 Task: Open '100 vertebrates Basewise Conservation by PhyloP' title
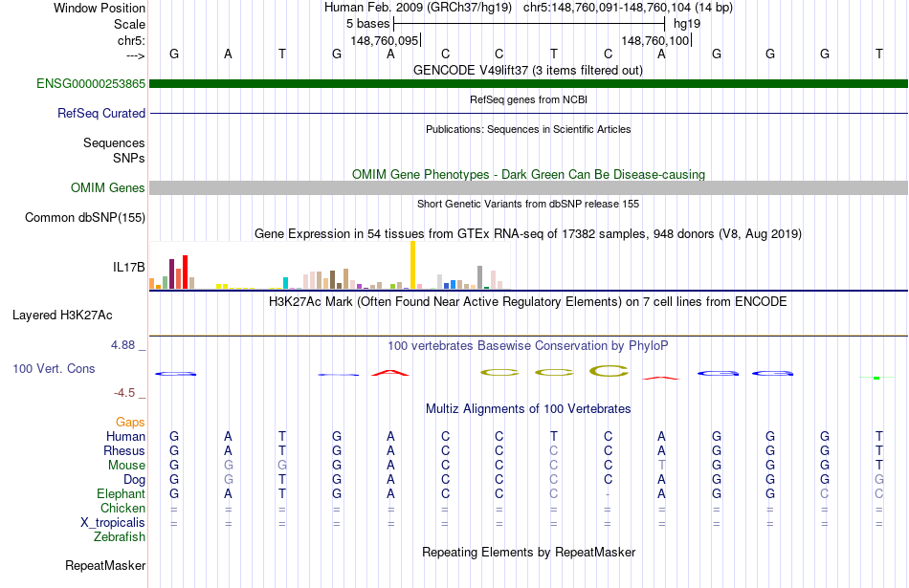tap(528, 346)
